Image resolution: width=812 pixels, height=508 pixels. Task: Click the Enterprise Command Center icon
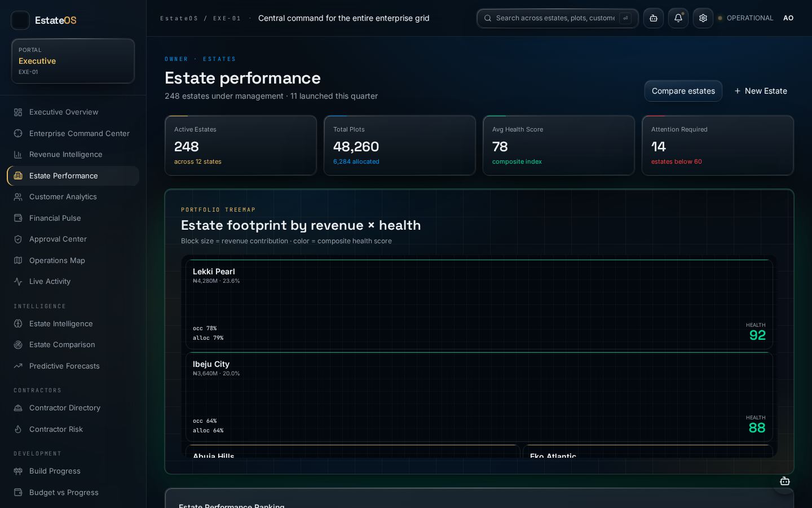click(18, 133)
